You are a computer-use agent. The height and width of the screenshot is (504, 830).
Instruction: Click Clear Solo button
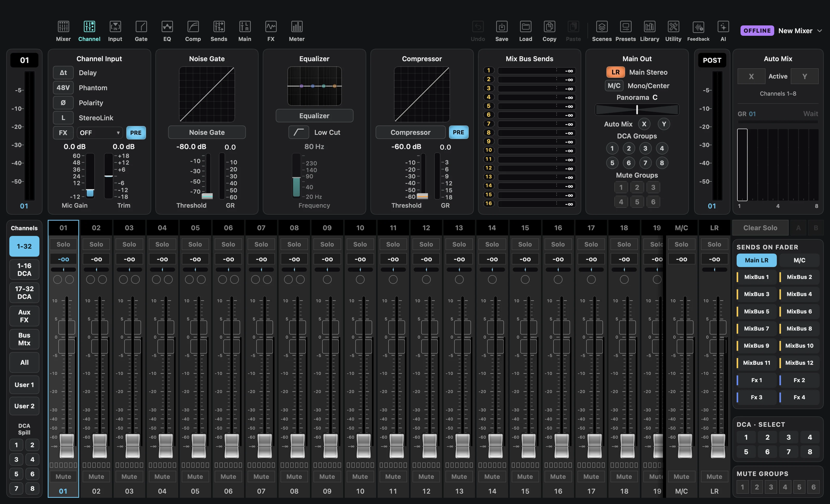(760, 228)
